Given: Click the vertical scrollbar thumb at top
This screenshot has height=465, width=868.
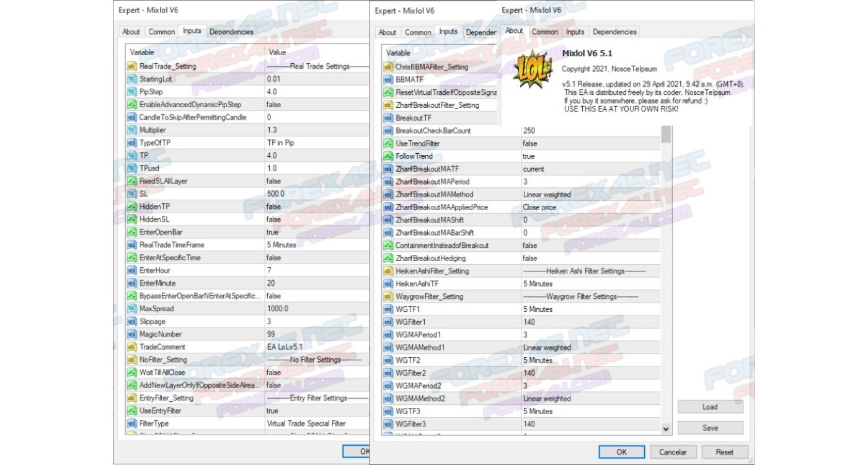Looking at the screenshot, I should click(x=666, y=135).
